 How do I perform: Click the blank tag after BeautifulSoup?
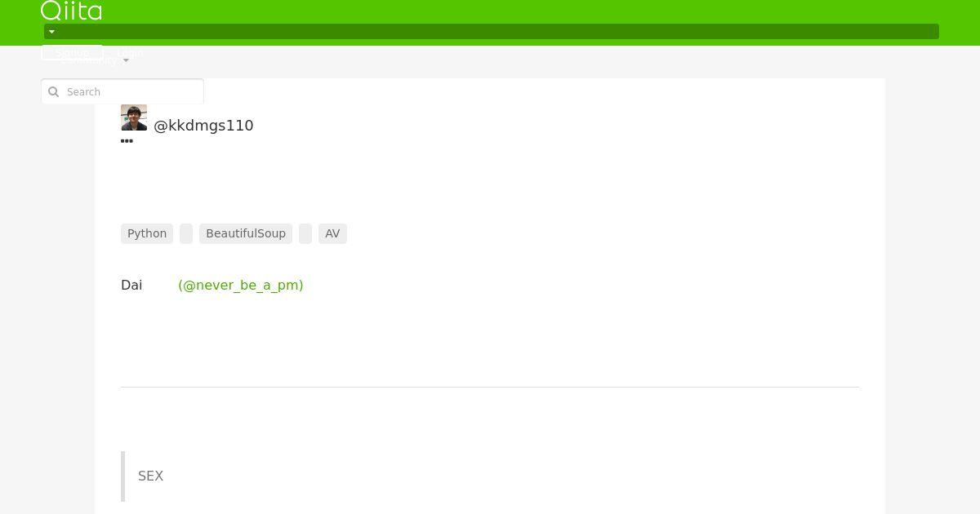[305, 233]
